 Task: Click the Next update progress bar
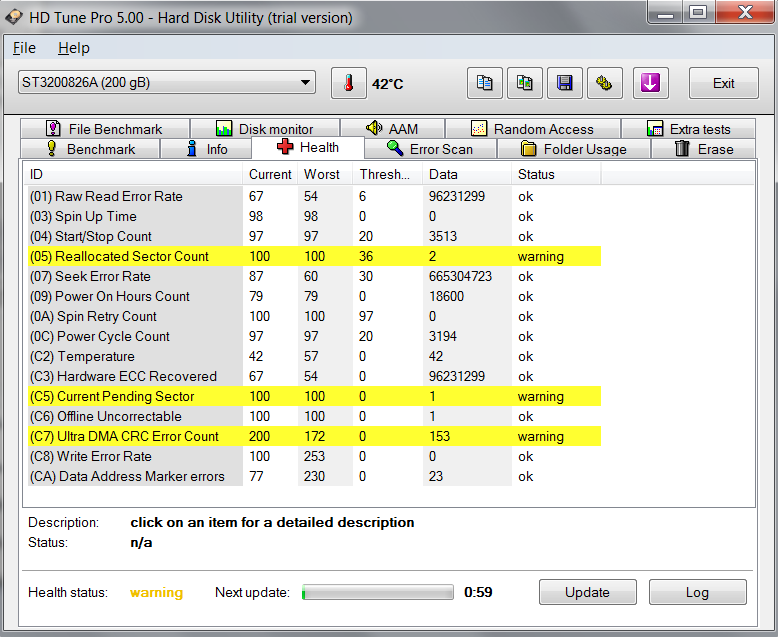378,592
